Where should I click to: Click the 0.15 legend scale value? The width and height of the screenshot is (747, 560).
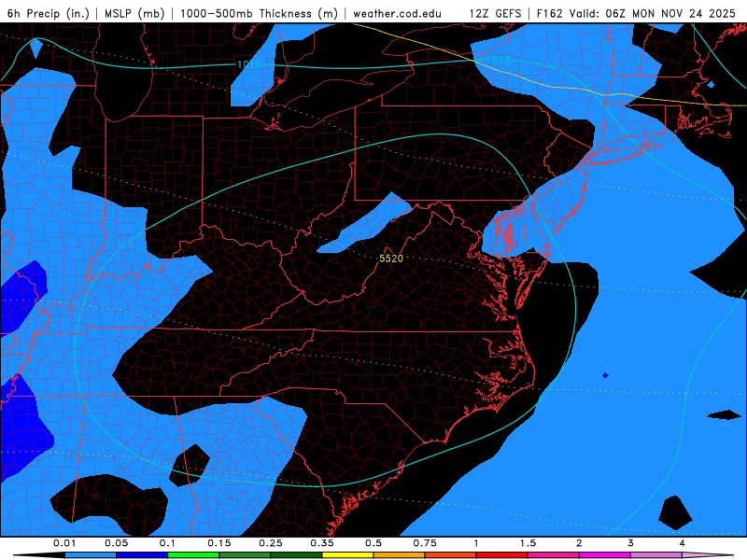point(219,543)
